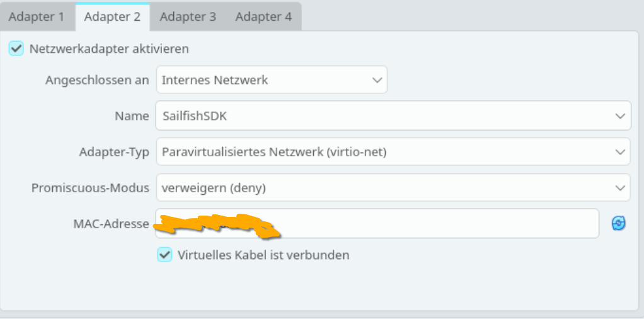Generate a new random MAC address
This screenshot has height=319, width=644.
[x=619, y=223]
